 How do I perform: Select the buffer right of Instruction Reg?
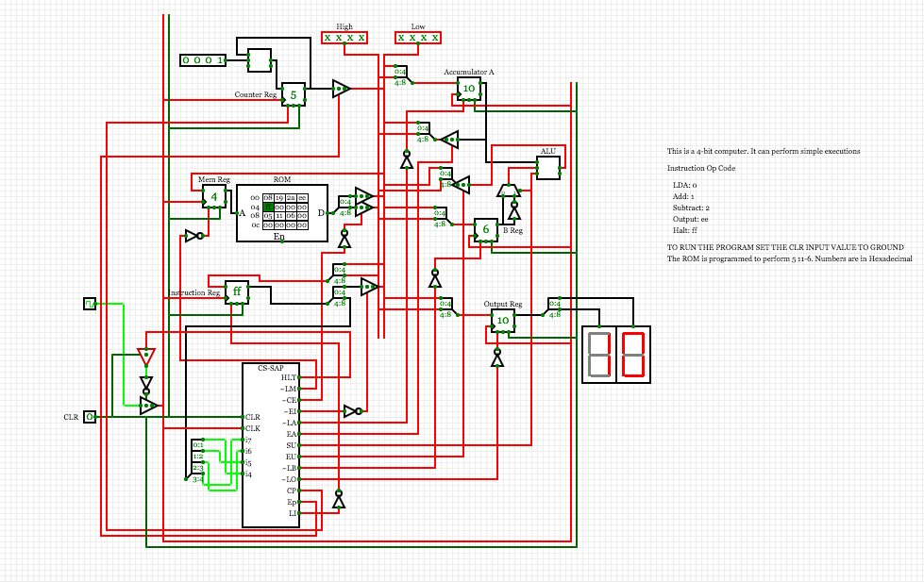click(x=370, y=287)
